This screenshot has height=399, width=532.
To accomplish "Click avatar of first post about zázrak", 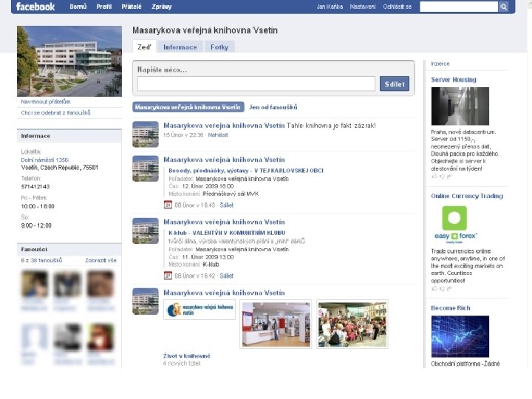I will pos(146,134).
